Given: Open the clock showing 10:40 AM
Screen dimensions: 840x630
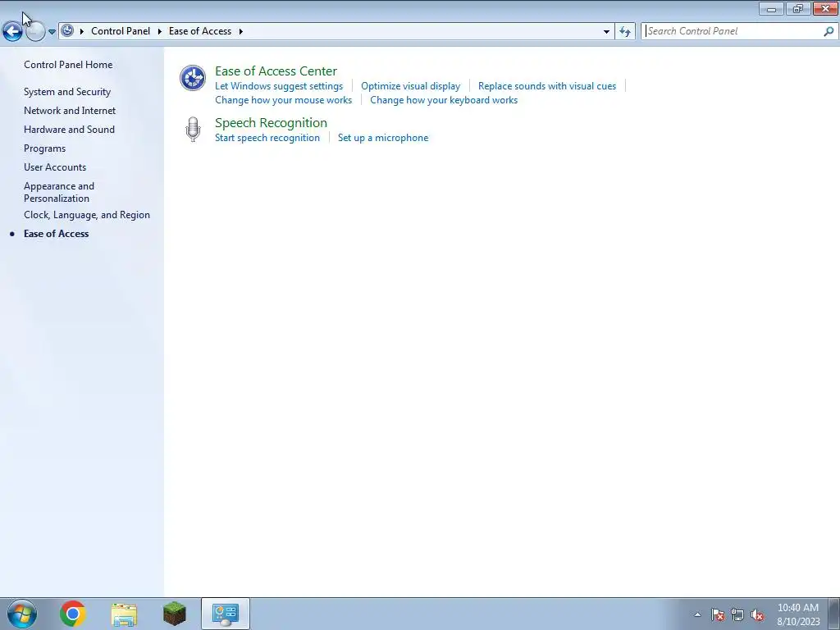Looking at the screenshot, I should click(x=798, y=614).
